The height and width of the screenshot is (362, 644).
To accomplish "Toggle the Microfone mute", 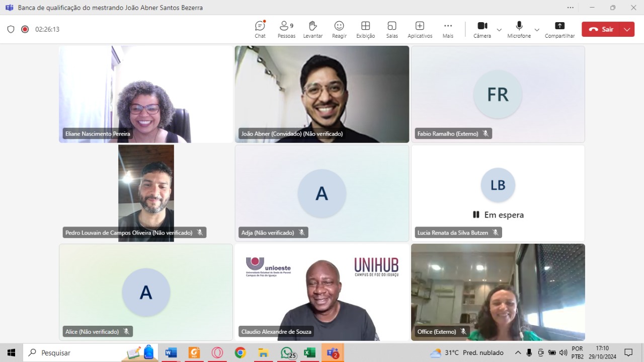I will (519, 29).
